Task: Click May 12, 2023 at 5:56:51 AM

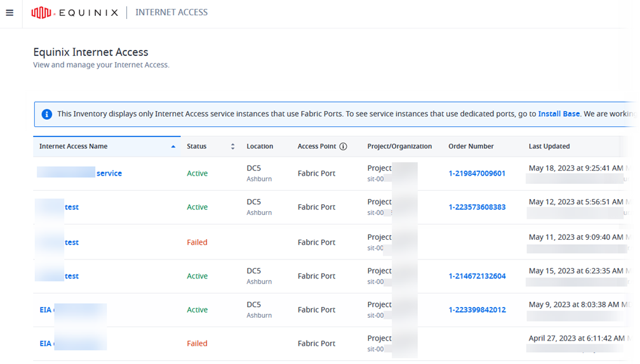Action: [x=575, y=202]
